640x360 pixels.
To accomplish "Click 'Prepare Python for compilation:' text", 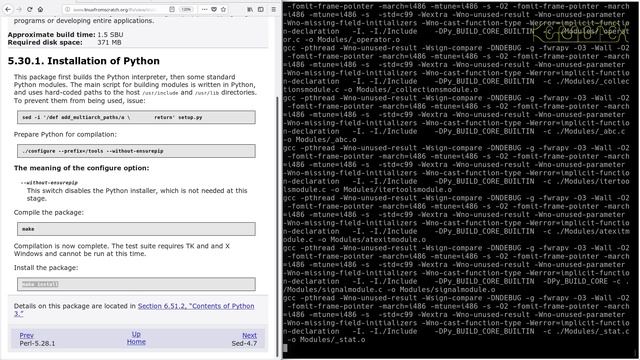I will (x=65, y=134).
